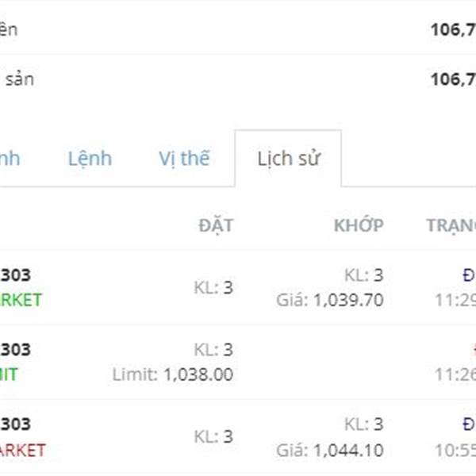Open the first order's 303 contract code
This screenshot has height=476, width=476.
coord(15,275)
